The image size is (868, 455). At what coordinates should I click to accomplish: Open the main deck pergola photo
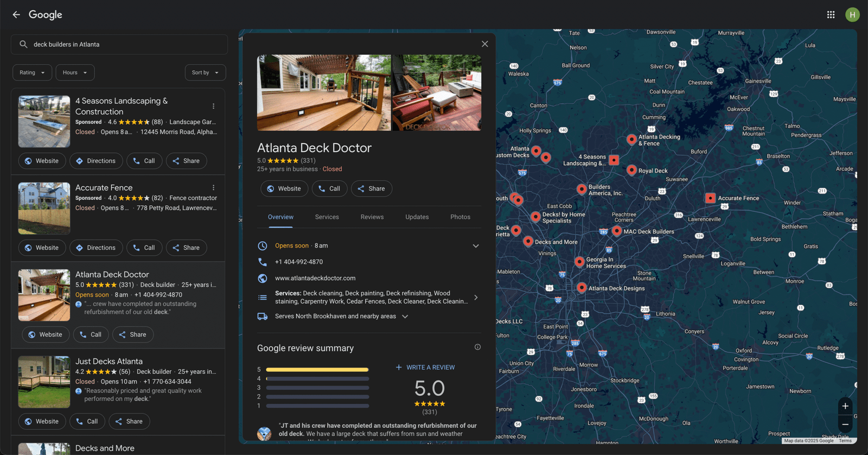coord(324,92)
